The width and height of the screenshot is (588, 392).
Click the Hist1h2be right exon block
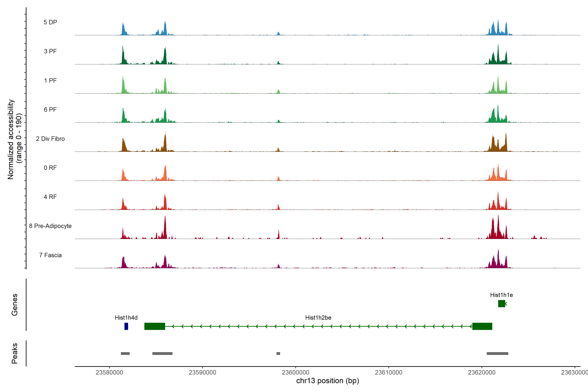[x=482, y=326]
